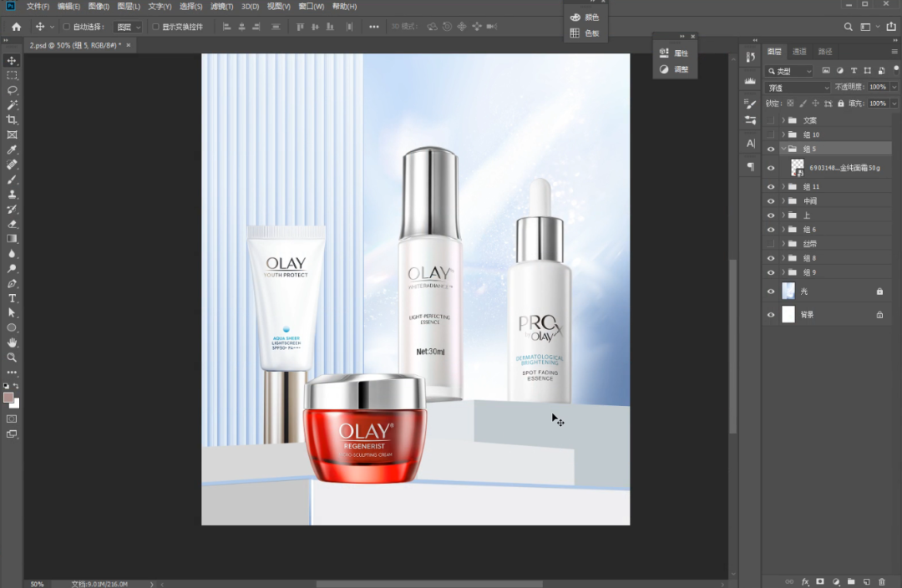The image size is (902, 588).
Task: Open the opacity 100% dropdown arrow
Action: tap(894, 88)
